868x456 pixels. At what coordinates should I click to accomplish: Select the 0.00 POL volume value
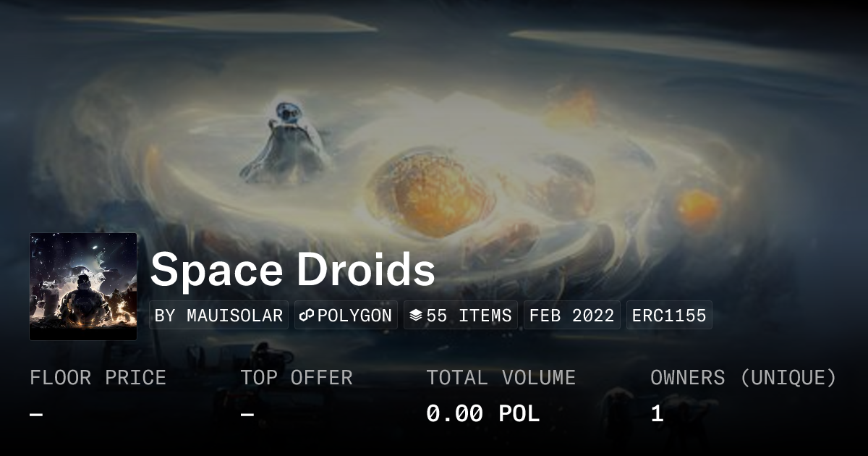(482, 414)
